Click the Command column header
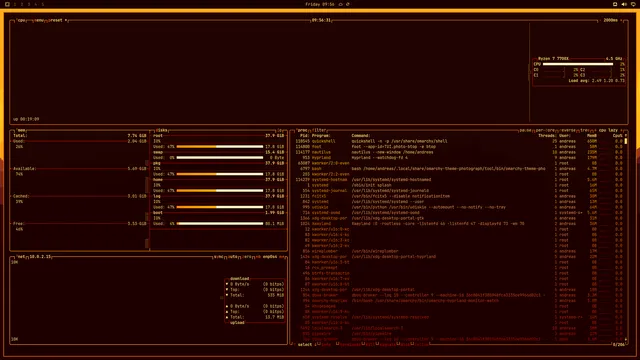This screenshot has width=640, height=360. tap(361, 136)
